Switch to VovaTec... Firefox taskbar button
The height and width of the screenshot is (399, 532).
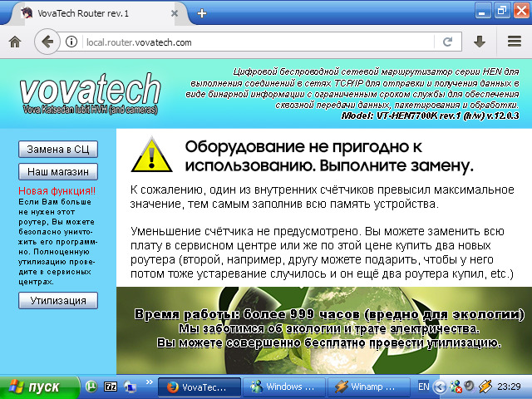pos(199,387)
